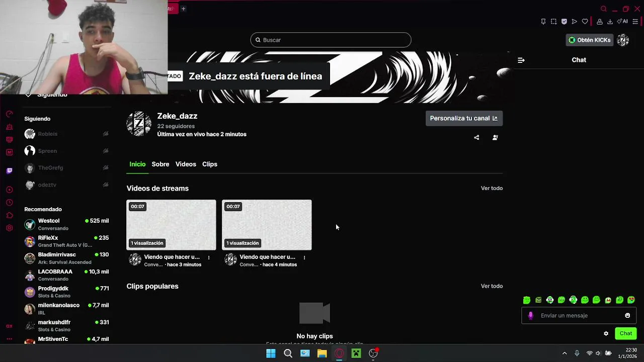Toggle notifications for TheGrefg
This screenshot has height=362, width=644.
coord(106,167)
